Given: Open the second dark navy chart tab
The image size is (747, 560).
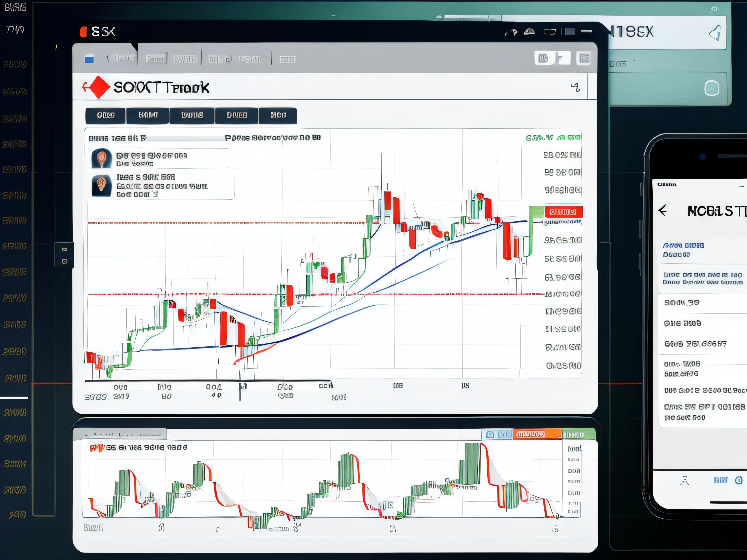Looking at the screenshot, I should (148, 115).
